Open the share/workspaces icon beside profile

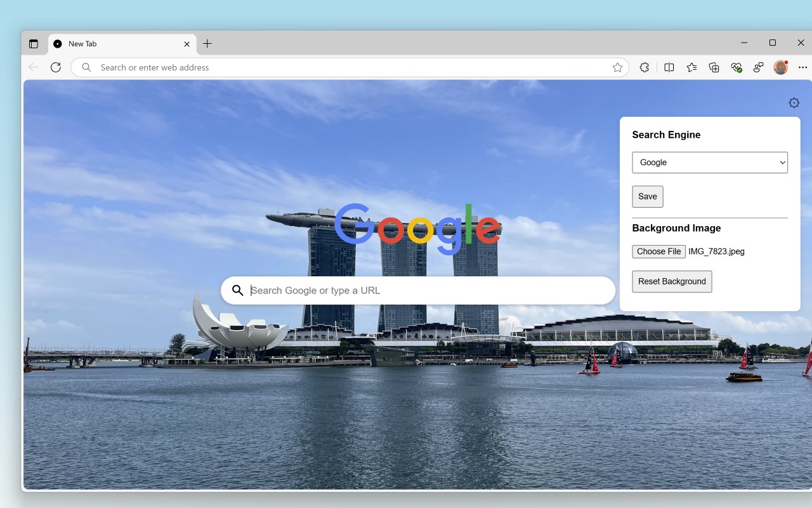(x=758, y=67)
